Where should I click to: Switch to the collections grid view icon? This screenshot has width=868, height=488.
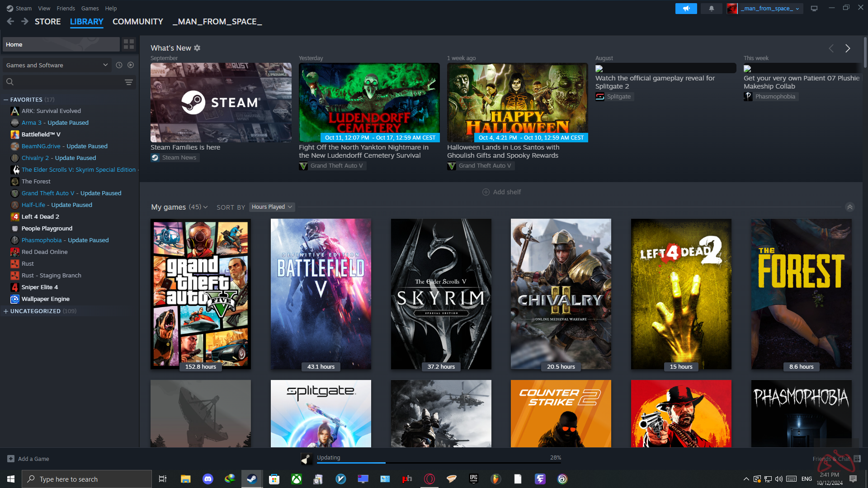(129, 44)
